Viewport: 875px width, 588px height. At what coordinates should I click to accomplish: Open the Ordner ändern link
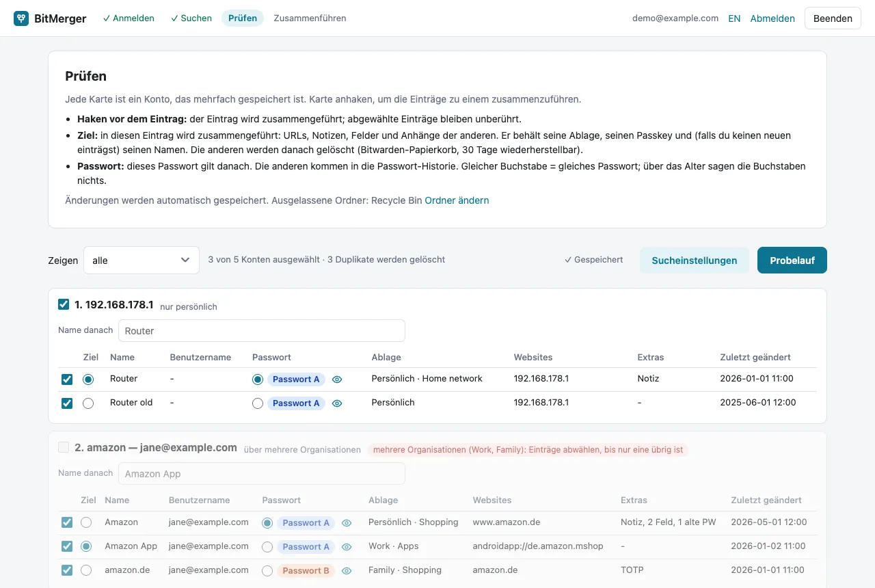[457, 200]
